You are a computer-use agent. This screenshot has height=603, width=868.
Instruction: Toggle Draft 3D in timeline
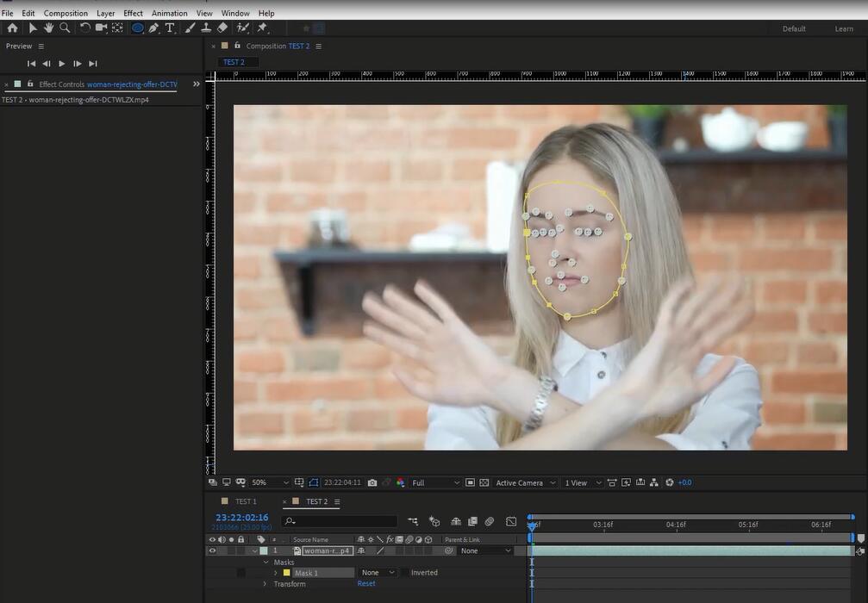[434, 521]
